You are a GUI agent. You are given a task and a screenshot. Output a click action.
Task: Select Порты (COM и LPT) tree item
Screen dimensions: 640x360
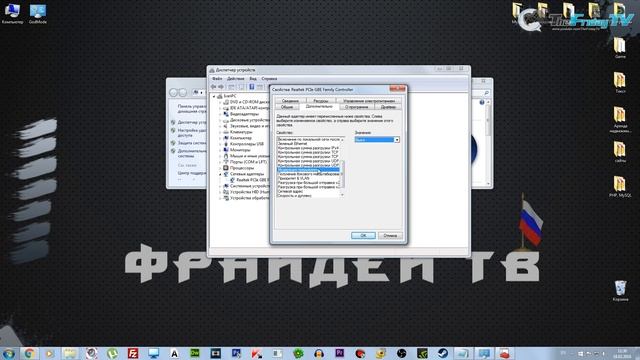coord(248,162)
